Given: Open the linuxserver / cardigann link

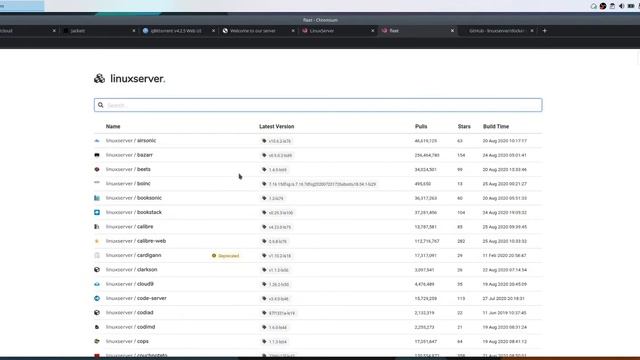Looking at the screenshot, I should tap(133, 256).
